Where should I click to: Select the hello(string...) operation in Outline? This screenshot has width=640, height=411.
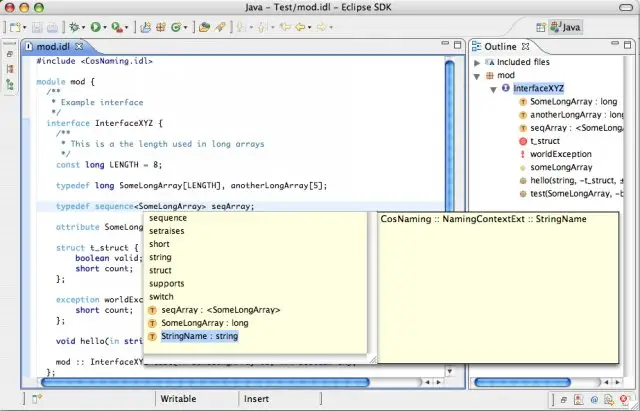click(576, 180)
